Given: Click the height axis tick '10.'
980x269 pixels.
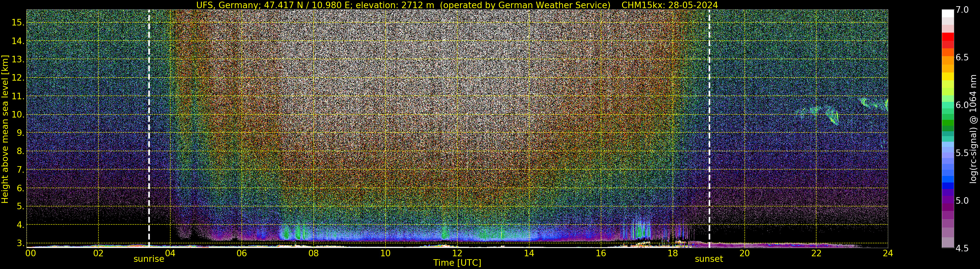Looking at the screenshot, I should pos(18,115).
